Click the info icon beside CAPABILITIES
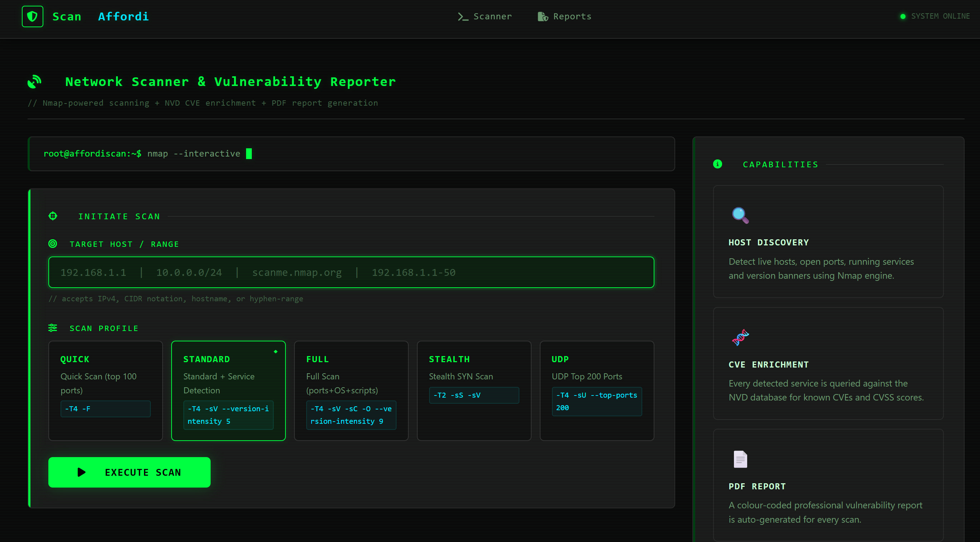This screenshot has width=980, height=542. pyautogui.click(x=717, y=164)
